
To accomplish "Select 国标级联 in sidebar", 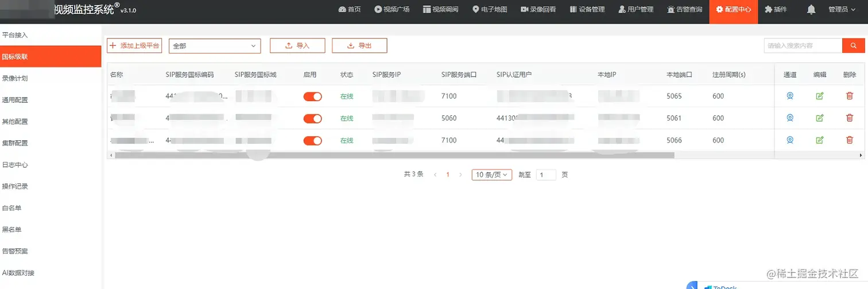I will [x=51, y=56].
